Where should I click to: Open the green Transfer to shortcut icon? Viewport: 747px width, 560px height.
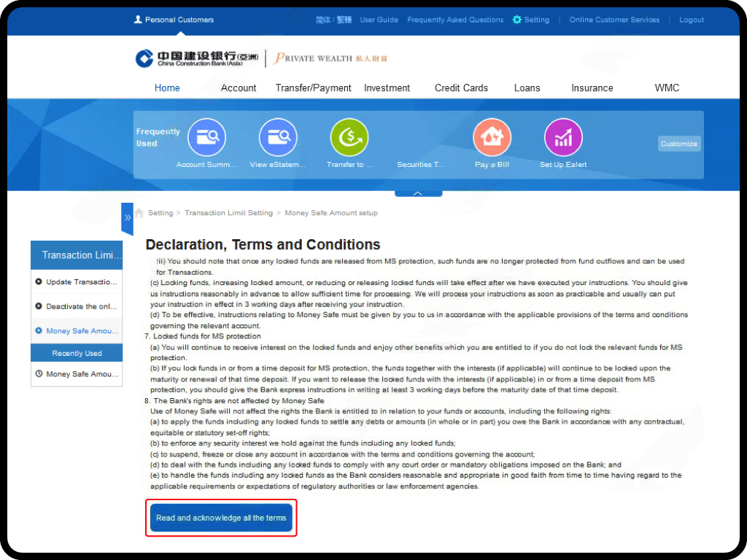(x=349, y=137)
